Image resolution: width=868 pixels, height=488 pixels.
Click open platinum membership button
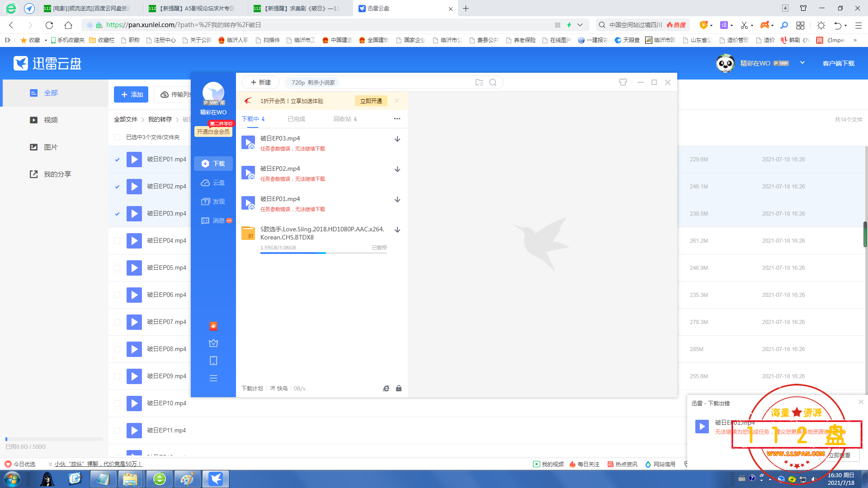pos(213,131)
